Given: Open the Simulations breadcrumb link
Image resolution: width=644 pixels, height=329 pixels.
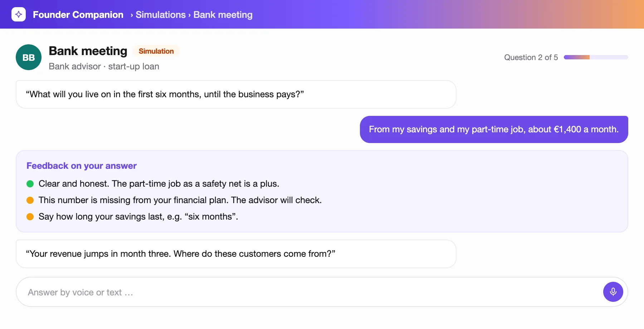Looking at the screenshot, I should (x=161, y=15).
